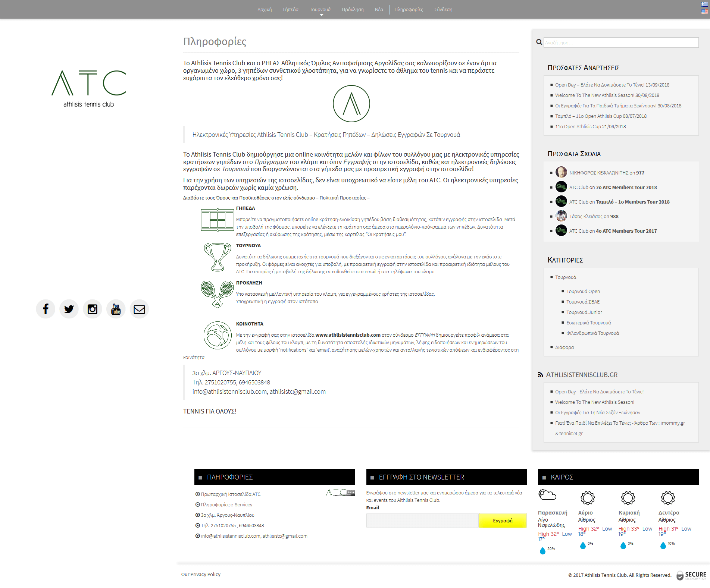The image size is (710, 588).
Task: Open the Facebook social icon
Action: click(x=46, y=309)
